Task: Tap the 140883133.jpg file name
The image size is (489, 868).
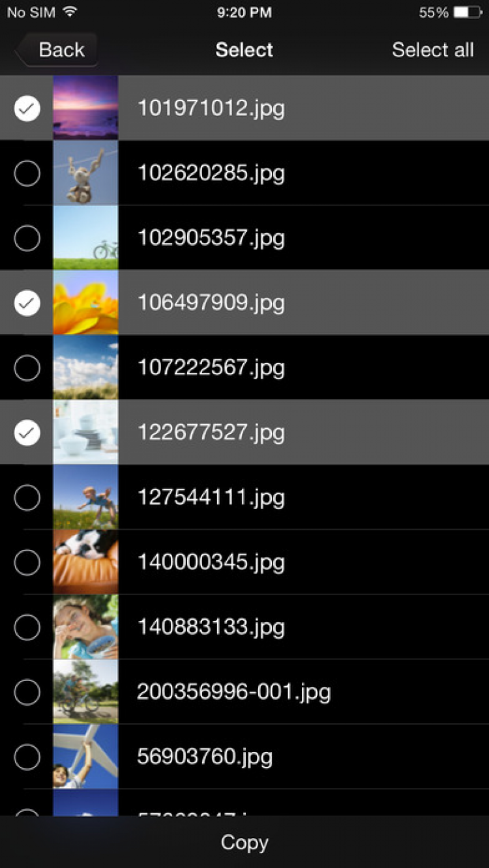Action: coord(211,627)
